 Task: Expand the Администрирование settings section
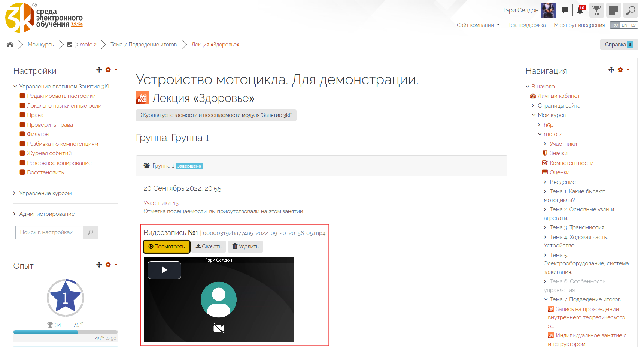point(47,214)
